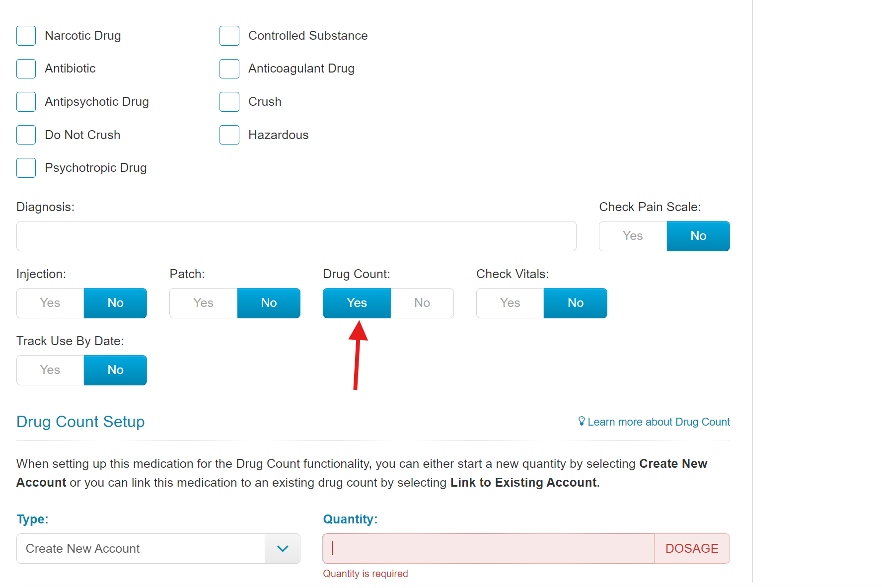Tick the Antibiotic checkbox
The width and height of the screenshot is (882, 588).
(x=26, y=69)
